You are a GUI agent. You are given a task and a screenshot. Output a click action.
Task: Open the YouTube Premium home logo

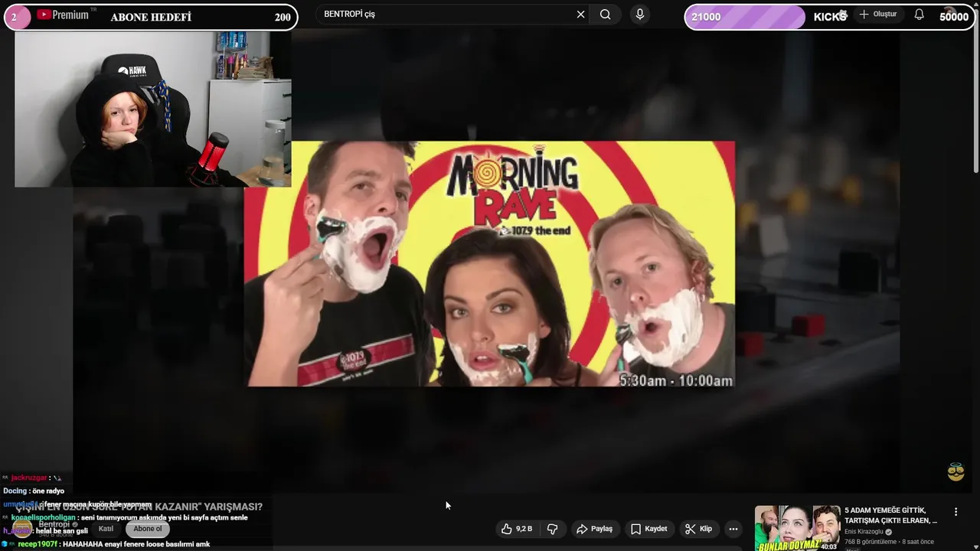pos(63,15)
